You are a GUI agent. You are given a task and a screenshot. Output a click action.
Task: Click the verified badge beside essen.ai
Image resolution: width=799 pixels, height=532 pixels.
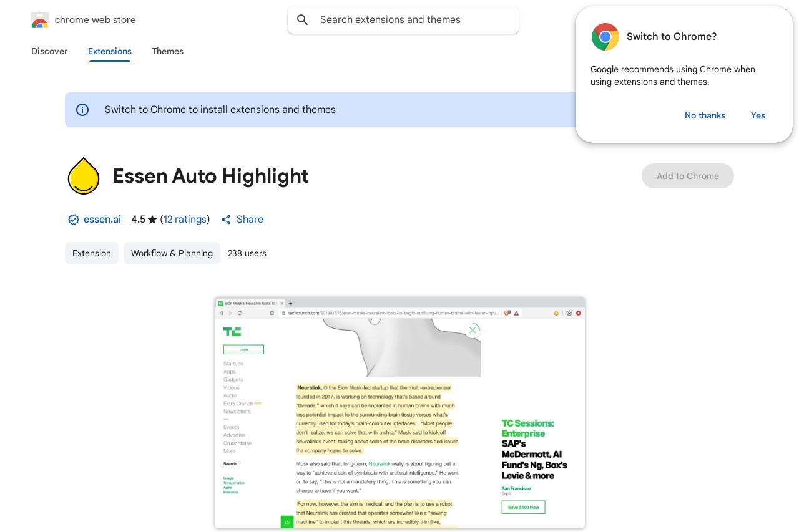pos(74,220)
